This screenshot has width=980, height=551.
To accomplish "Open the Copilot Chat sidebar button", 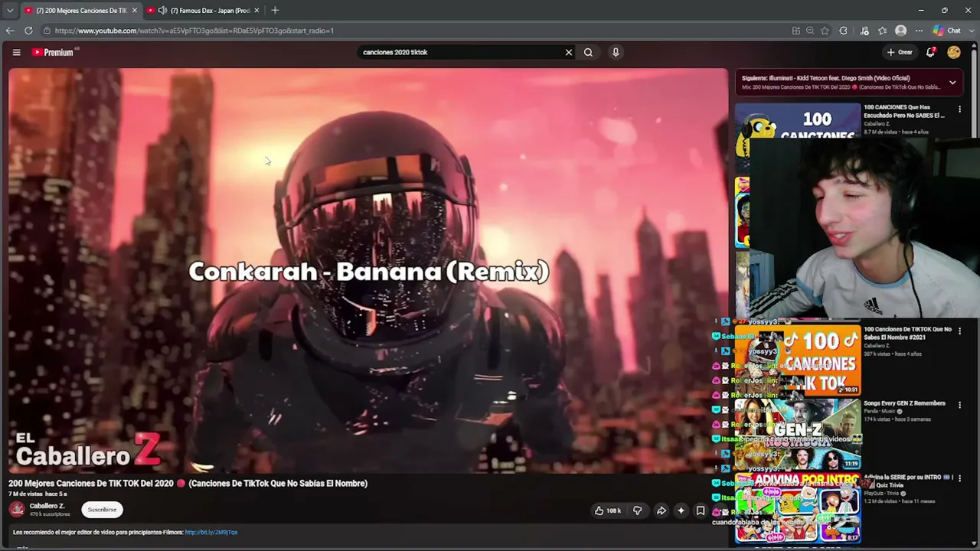I will (x=947, y=31).
